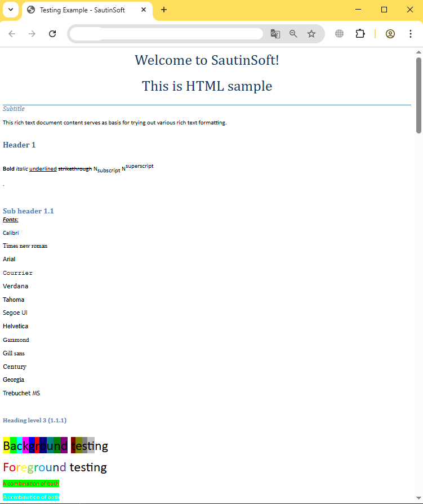Click the 'Trebuchet MS' font line
The image size is (423, 504).
tap(21, 393)
